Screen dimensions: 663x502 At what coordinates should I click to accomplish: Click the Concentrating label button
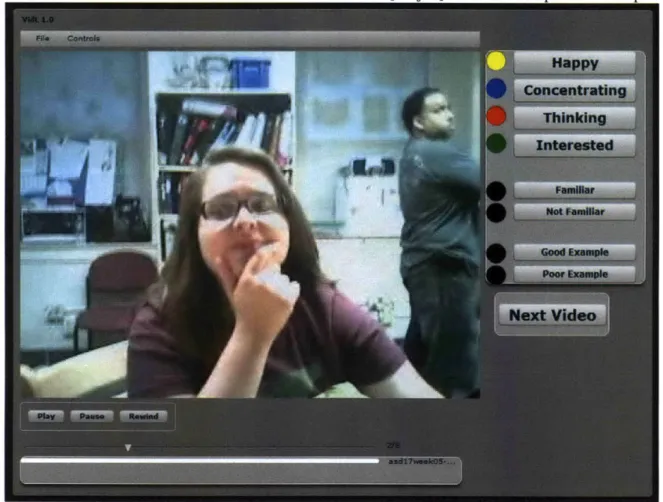click(575, 91)
